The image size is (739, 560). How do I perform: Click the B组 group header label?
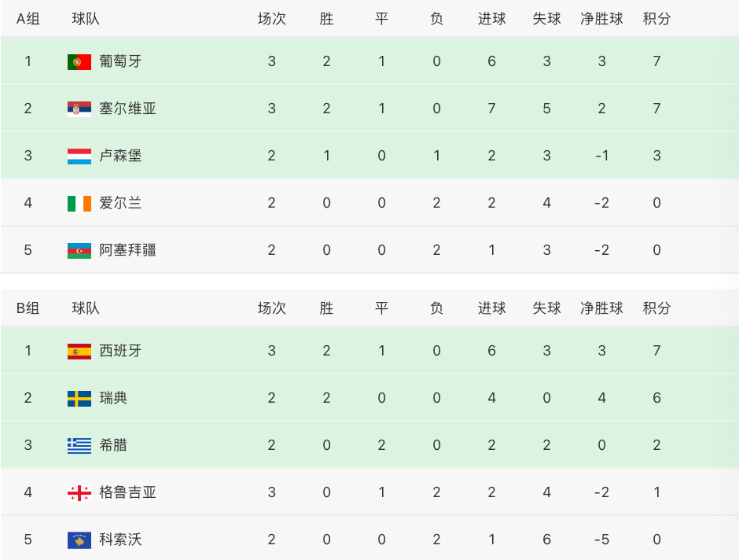[x=28, y=308]
